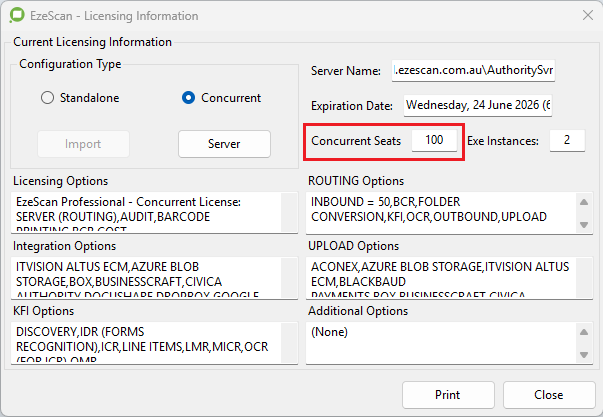Screen dimensions: 603x417
Task: Click 'INBOUND = 50,BCR,FOLDER' text
Action: (x=386, y=202)
